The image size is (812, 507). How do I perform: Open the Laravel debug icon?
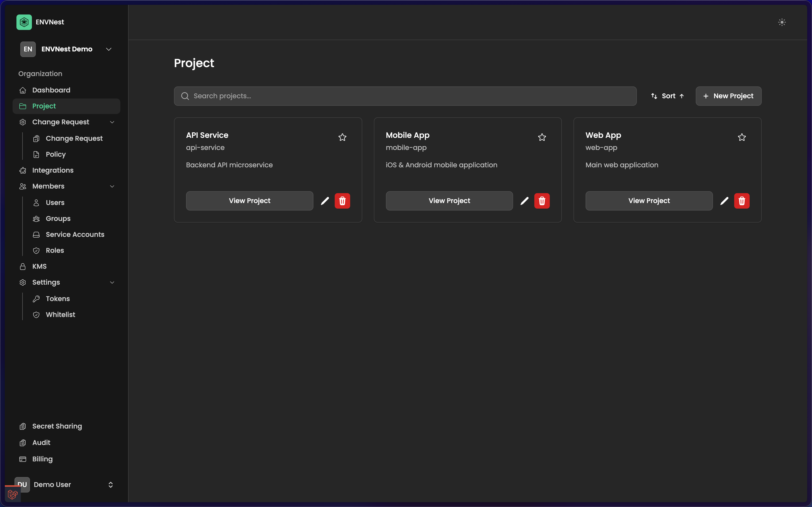pos(13,494)
